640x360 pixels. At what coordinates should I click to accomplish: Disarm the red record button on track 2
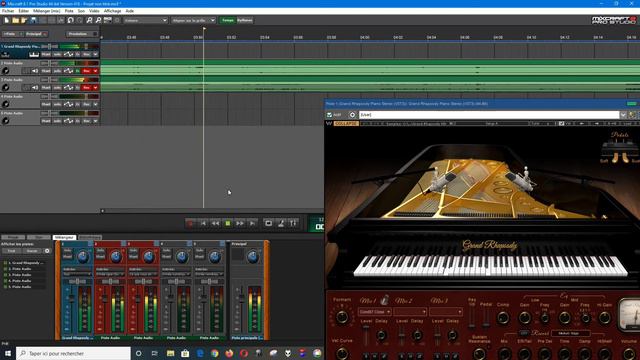tap(87, 71)
